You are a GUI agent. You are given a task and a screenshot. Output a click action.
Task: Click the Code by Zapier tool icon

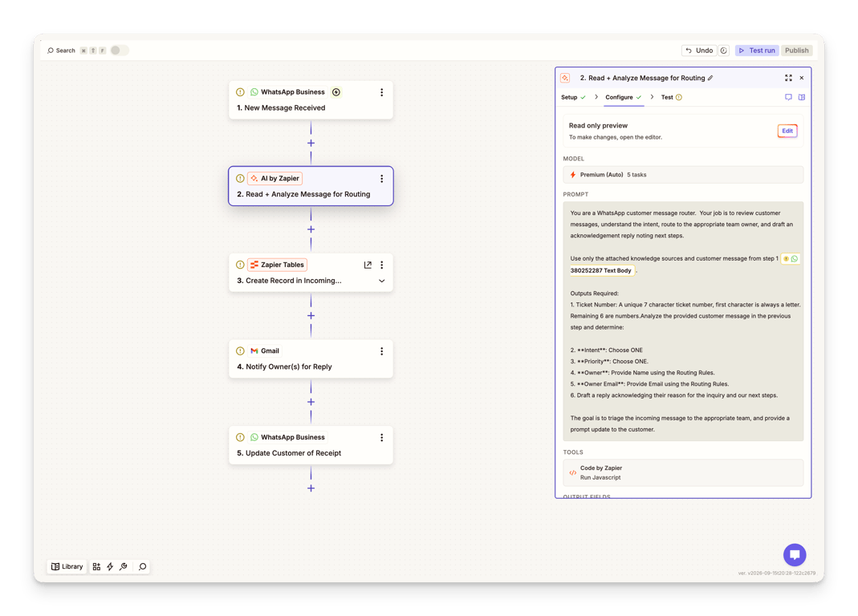pos(572,472)
